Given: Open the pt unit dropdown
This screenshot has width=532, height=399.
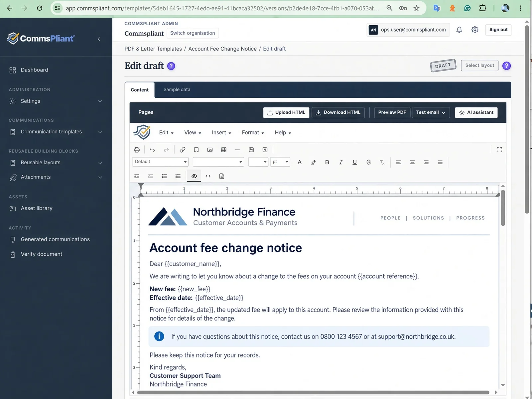Looking at the screenshot, I should 280,162.
